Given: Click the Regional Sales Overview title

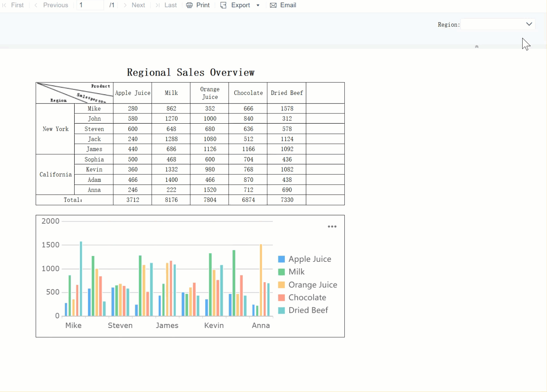Looking at the screenshot, I should click(x=191, y=72).
